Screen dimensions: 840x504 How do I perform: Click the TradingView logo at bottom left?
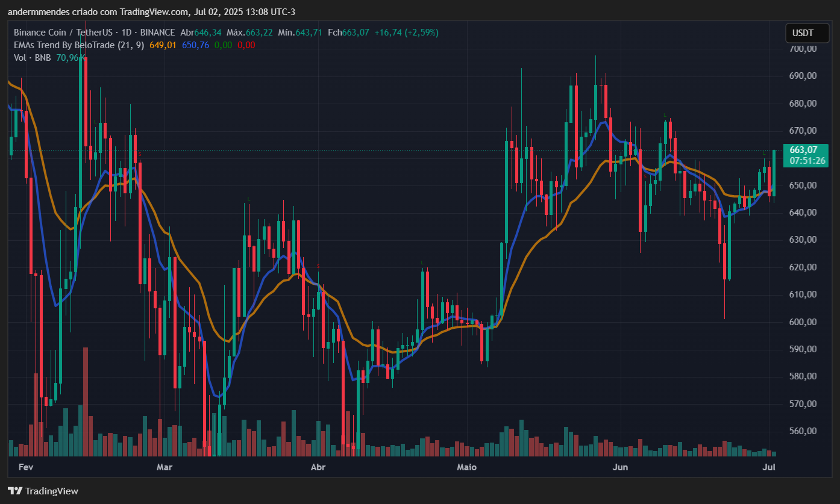(43, 491)
